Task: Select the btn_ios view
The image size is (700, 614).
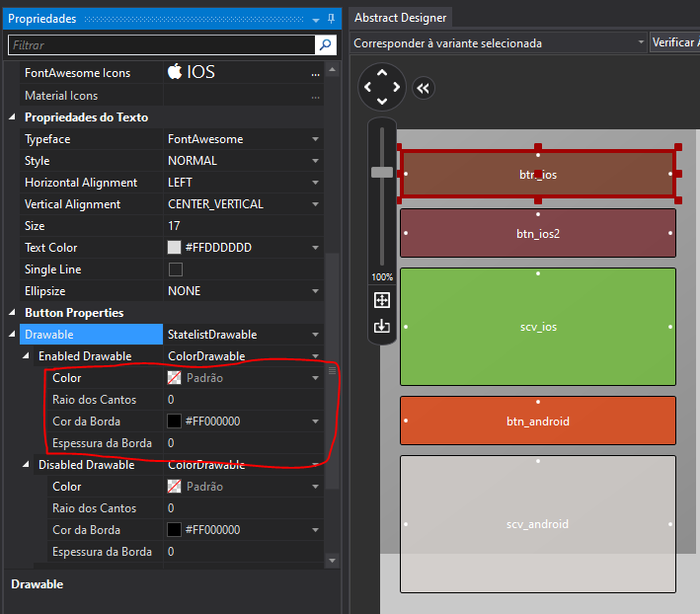Action: (x=538, y=174)
